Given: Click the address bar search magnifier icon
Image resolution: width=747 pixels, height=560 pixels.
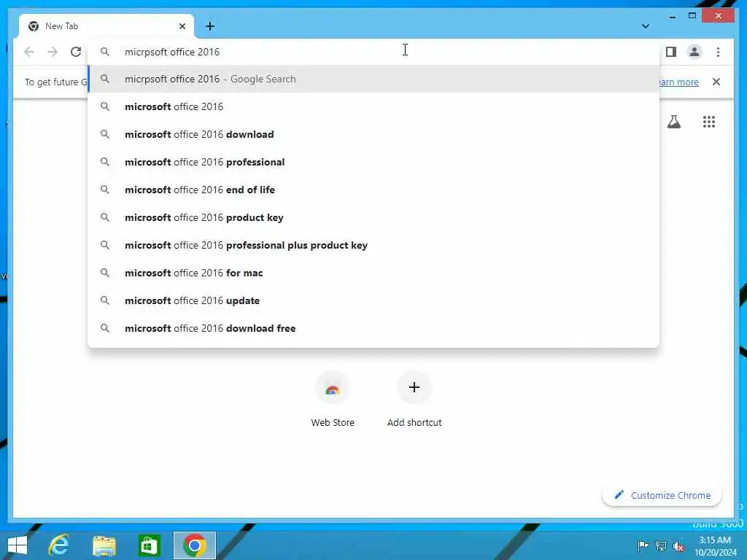Looking at the screenshot, I should (105, 52).
